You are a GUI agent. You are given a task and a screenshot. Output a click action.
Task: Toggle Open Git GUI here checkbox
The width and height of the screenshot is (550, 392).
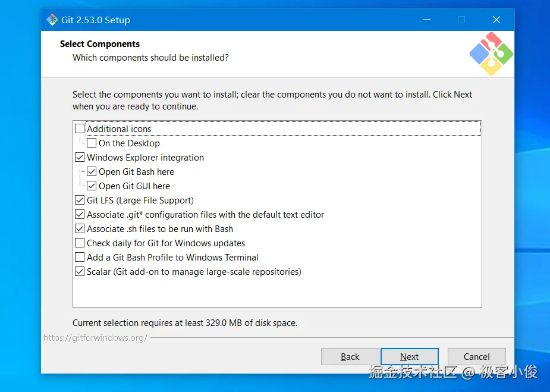92,186
